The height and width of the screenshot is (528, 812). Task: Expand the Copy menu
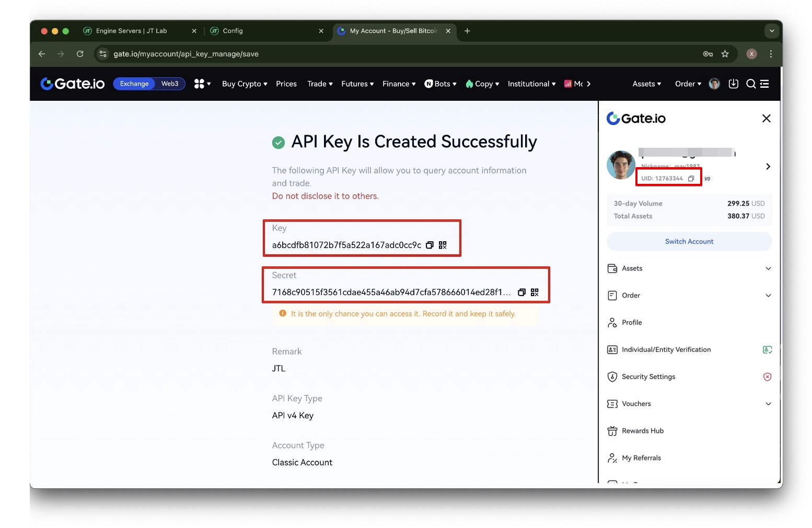point(482,84)
